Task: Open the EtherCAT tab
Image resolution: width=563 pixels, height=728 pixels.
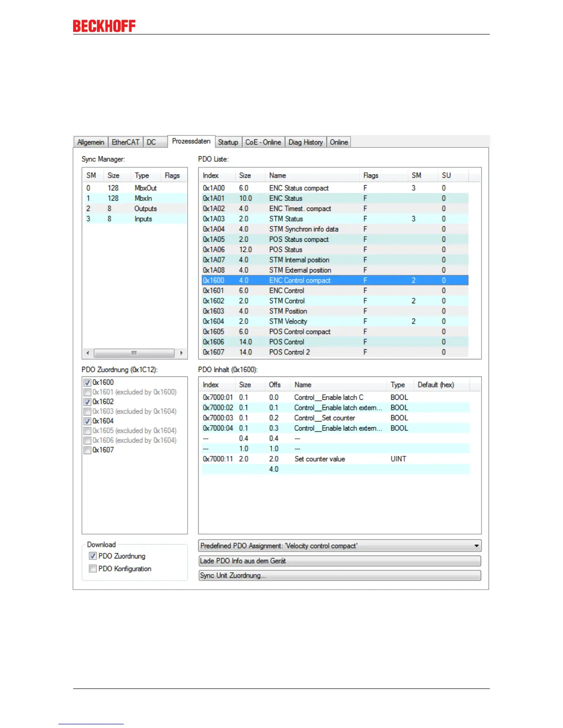Action: click(x=126, y=142)
